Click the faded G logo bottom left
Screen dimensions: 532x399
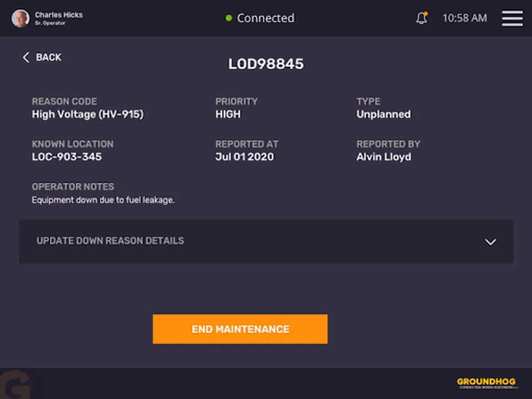pos(15,384)
